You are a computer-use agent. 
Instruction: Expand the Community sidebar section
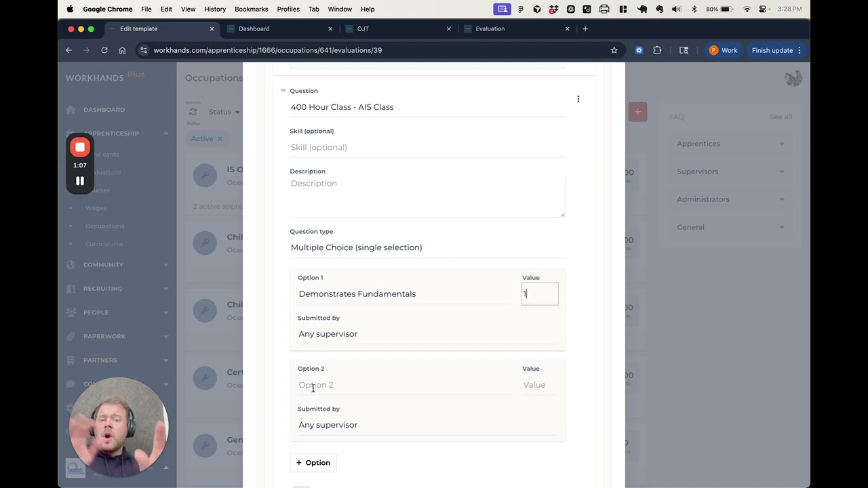point(117,265)
